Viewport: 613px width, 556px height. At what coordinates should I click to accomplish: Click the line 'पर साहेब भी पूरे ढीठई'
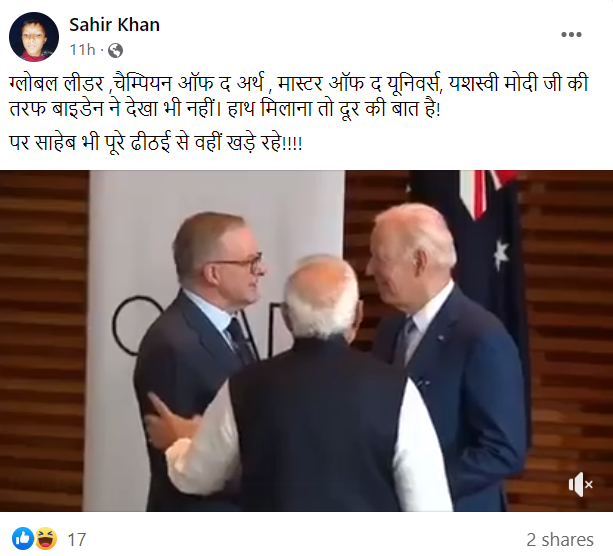click(x=156, y=143)
